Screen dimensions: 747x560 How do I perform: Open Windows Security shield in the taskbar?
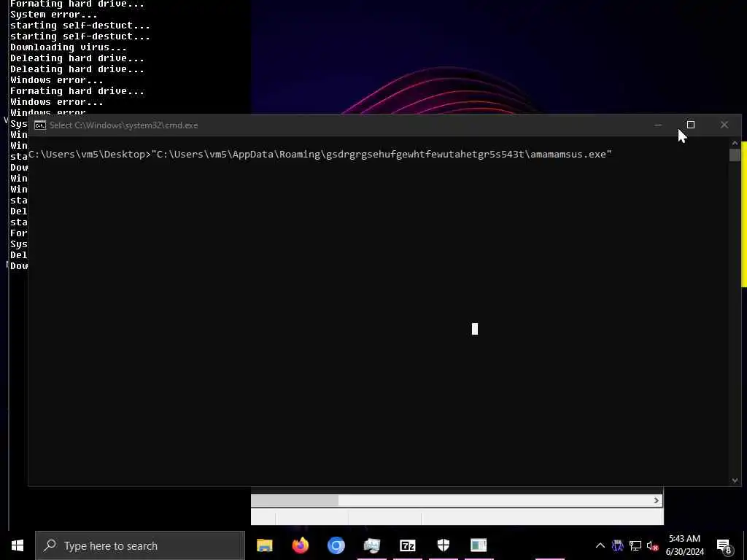point(443,545)
